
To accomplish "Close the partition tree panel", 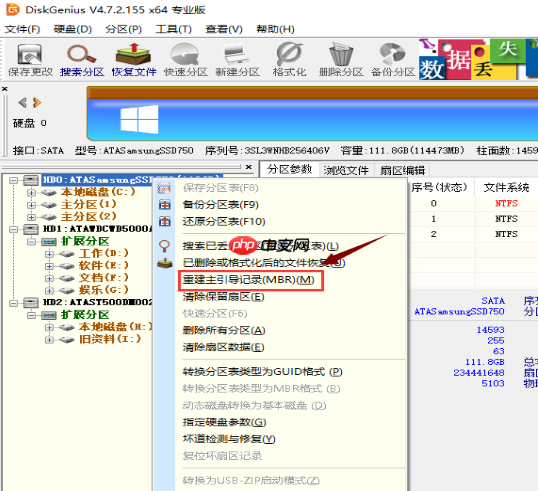I will pyautogui.click(x=249, y=167).
